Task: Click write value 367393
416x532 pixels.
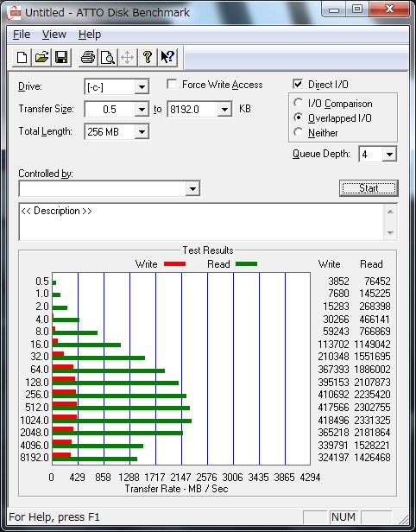Action: coord(333,369)
